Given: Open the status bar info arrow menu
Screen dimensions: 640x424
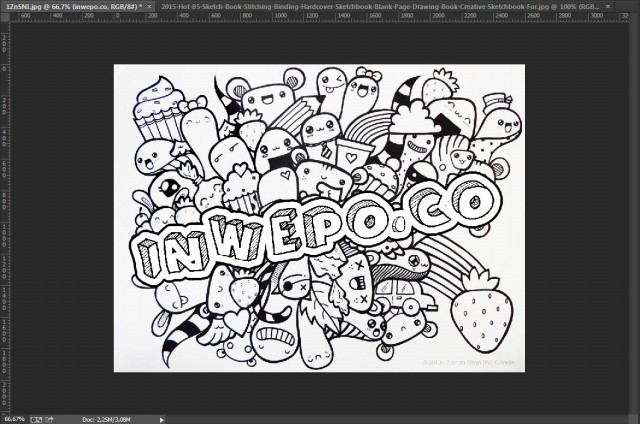Looking at the screenshot, I should pyautogui.click(x=162, y=420).
